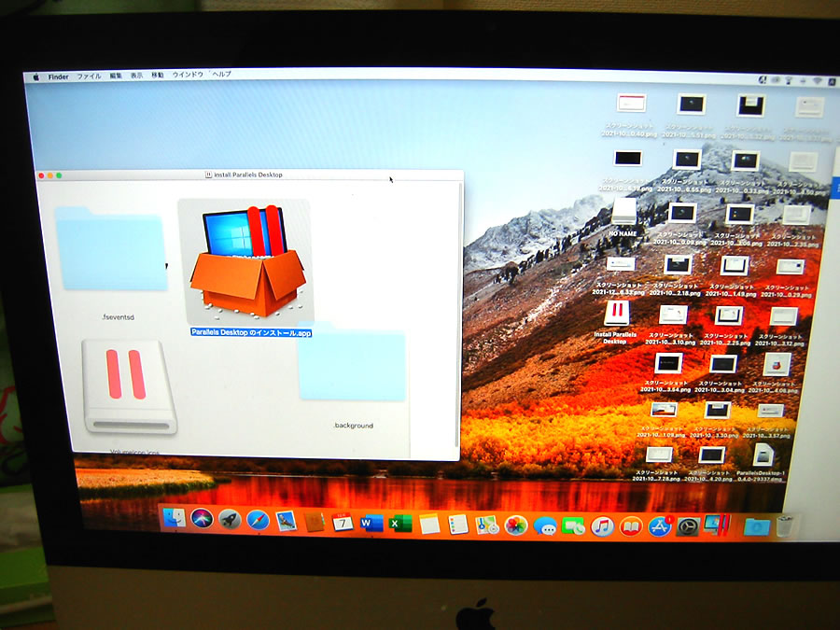Select screenshot 2021-10...2.25.png thumbnail

click(729, 315)
